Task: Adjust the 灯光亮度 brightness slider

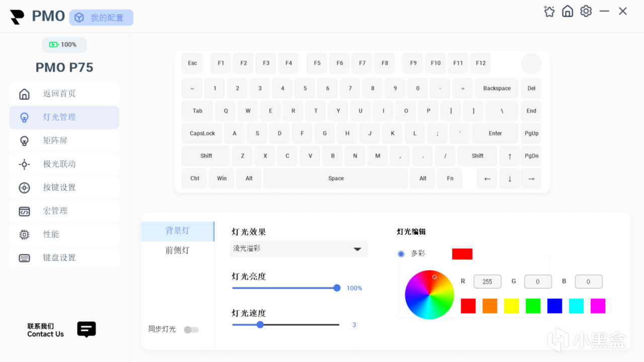Action: pos(286,288)
